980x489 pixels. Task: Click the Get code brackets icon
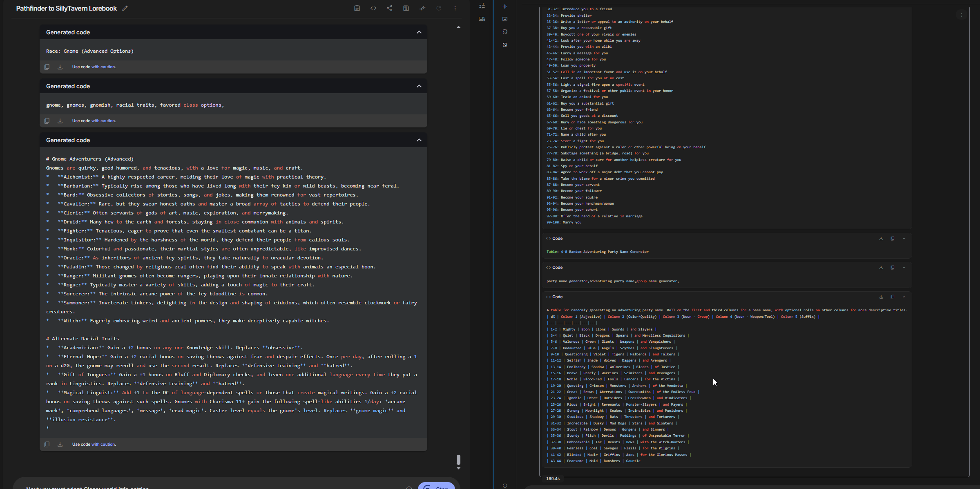373,8
